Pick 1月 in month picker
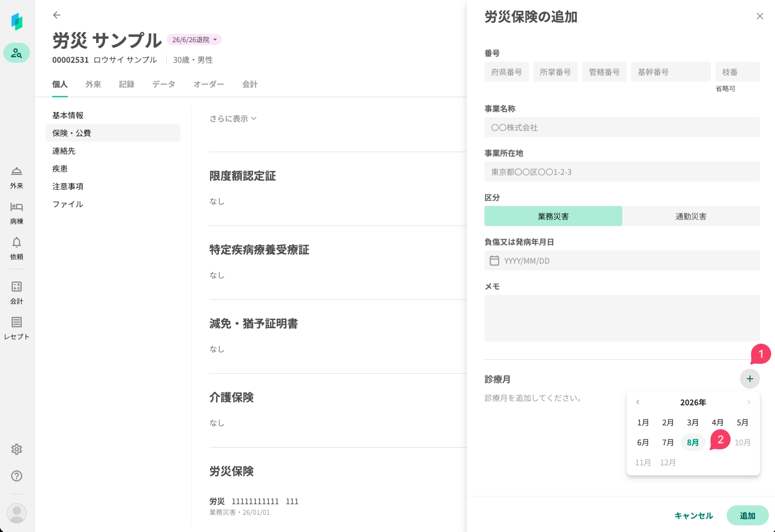 tap(643, 422)
